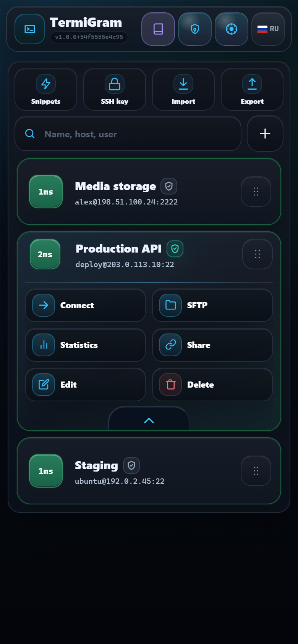Screen dimensions: 298x644
Task: Open SSH key manager
Action: (x=115, y=89)
